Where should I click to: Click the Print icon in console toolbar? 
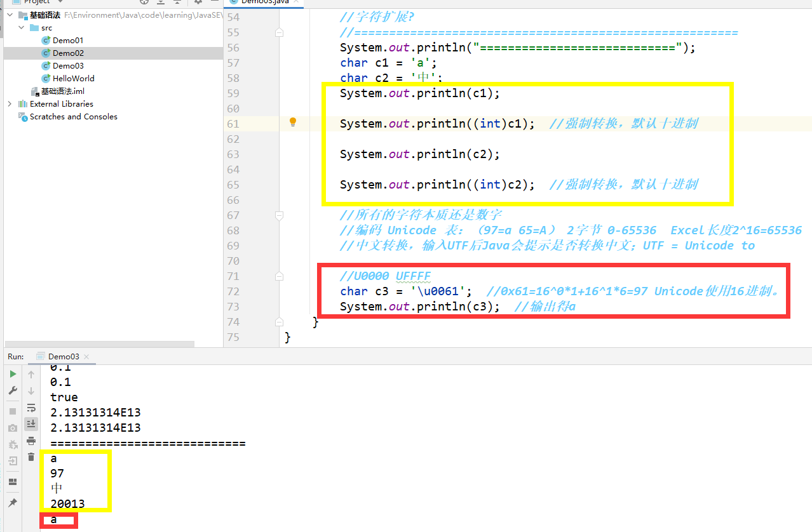click(x=31, y=441)
